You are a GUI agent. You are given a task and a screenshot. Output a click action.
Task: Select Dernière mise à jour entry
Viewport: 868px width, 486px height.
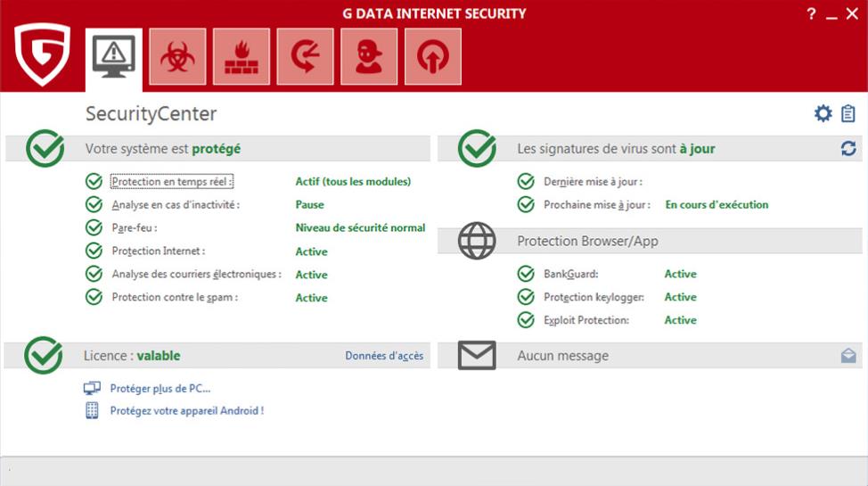pyautogui.click(x=593, y=181)
